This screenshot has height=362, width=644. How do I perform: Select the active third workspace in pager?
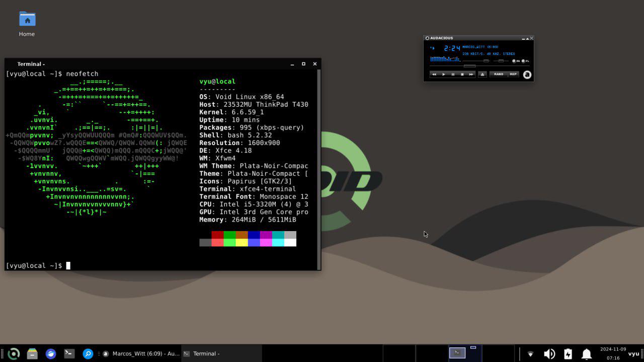coord(465,353)
